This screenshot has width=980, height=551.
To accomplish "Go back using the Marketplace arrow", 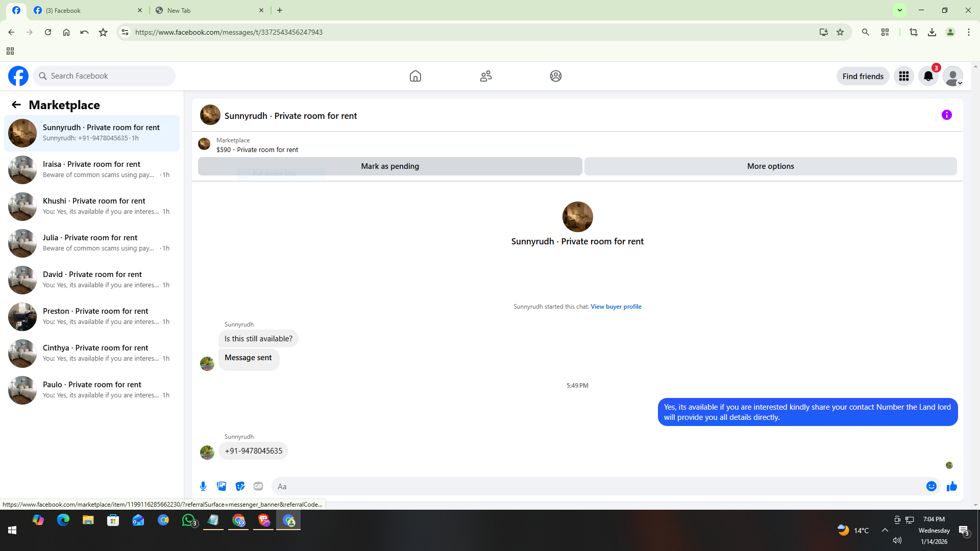I will point(16,105).
